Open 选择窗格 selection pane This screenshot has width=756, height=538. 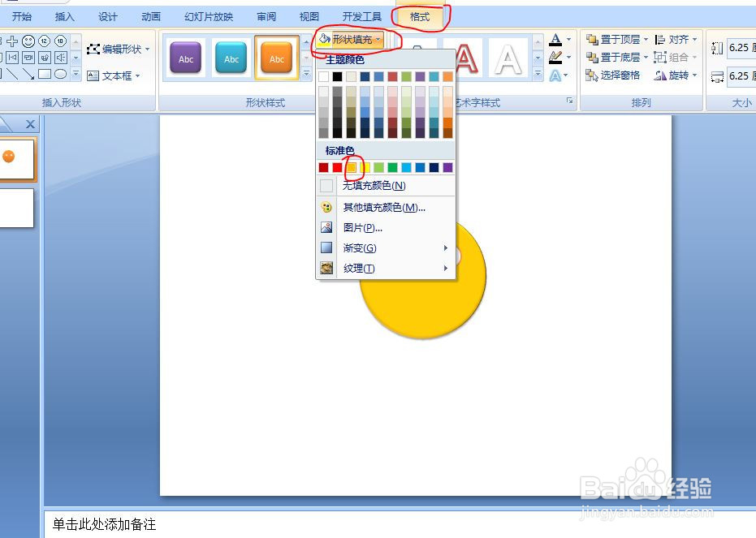pos(612,75)
